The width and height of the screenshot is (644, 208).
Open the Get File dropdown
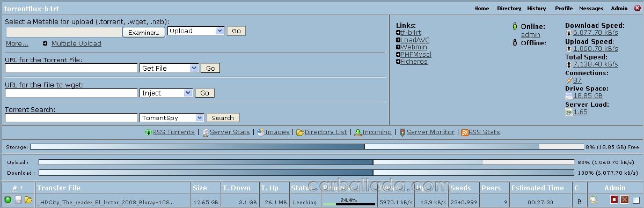169,68
